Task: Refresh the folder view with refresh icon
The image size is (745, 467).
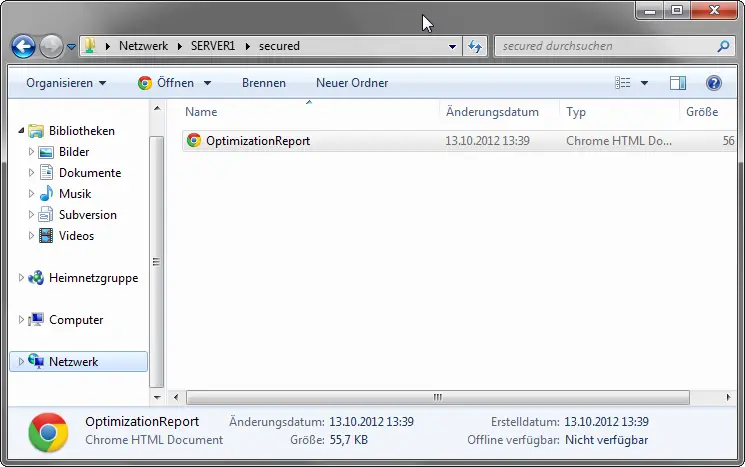Action: click(475, 46)
